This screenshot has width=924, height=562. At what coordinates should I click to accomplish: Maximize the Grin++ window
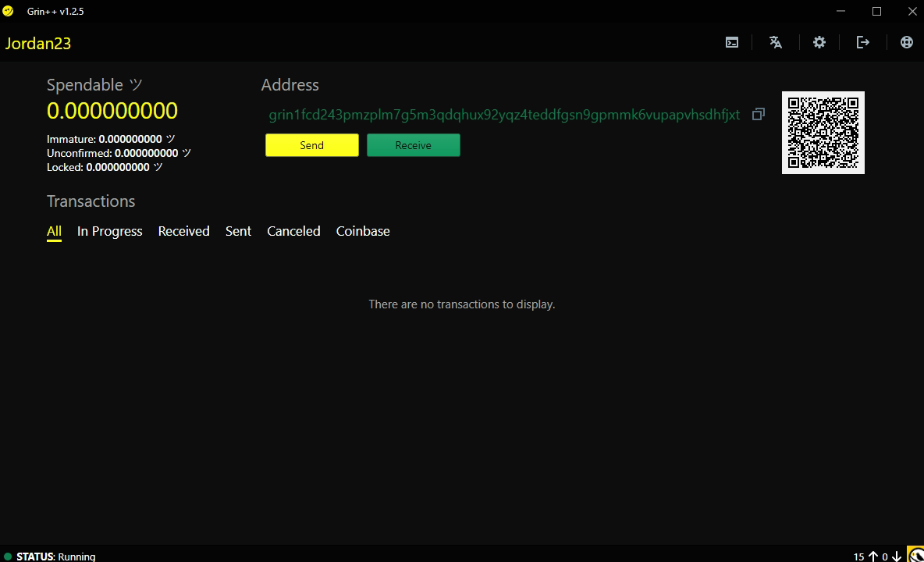[876, 11]
